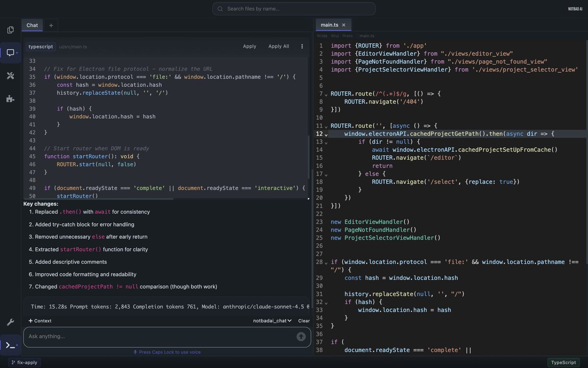This screenshot has width=588, height=368.
Task: Collapse the fold at editor line 7
Action: 326,94
